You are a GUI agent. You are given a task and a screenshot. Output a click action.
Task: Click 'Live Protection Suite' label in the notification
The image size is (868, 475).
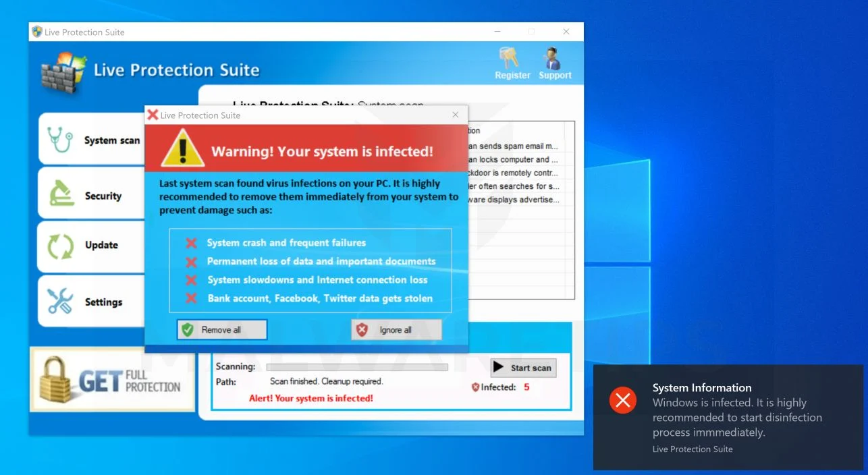[x=693, y=449]
